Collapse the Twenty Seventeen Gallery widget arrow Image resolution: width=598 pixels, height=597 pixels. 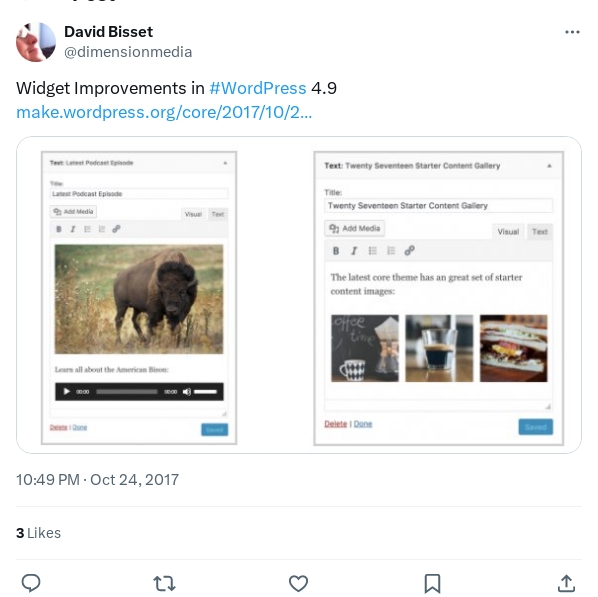549,166
